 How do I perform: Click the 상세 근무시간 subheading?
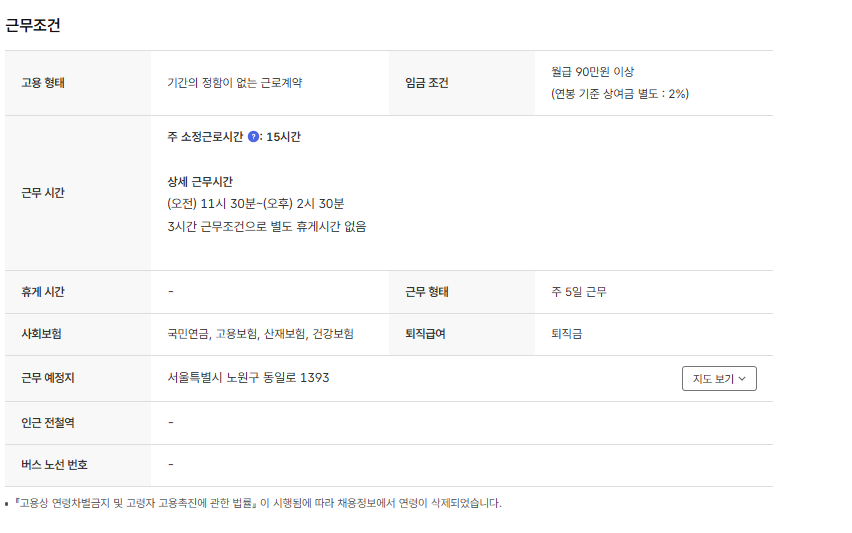pos(200,182)
